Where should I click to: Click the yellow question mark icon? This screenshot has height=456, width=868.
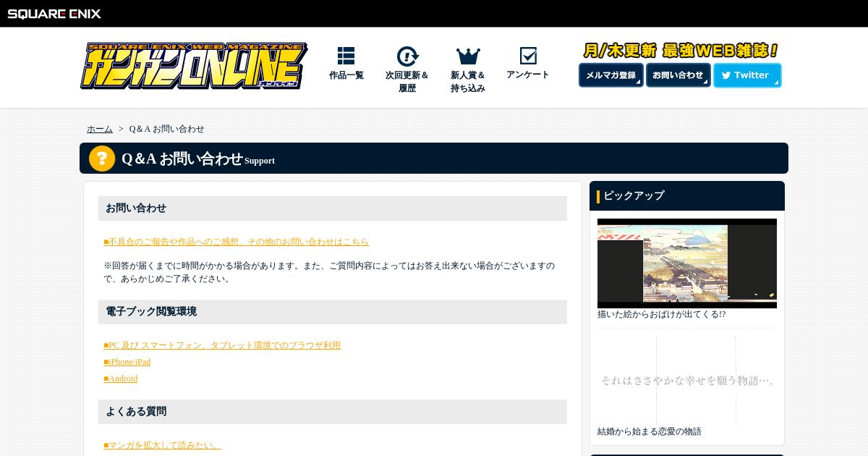click(x=102, y=159)
